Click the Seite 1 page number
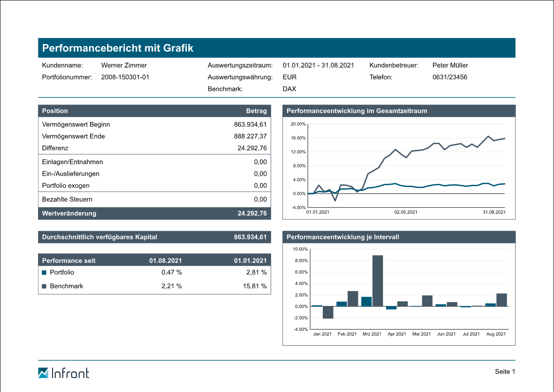Image resolution: width=554 pixels, height=392 pixels. 505,371
